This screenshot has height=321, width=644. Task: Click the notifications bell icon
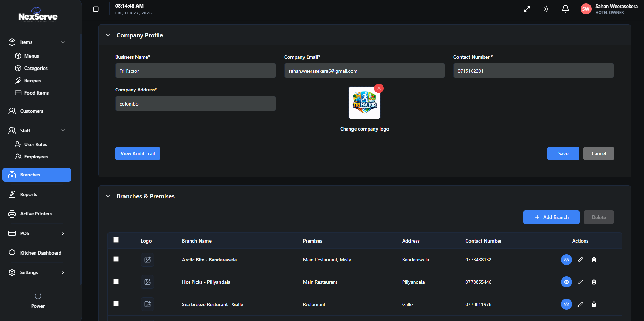pyautogui.click(x=565, y=9)
